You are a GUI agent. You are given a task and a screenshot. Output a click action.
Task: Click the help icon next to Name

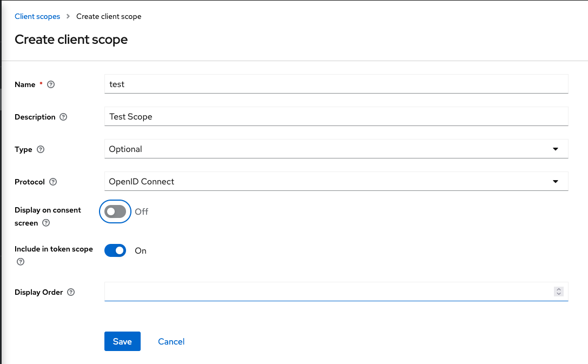tap(51, 84)
